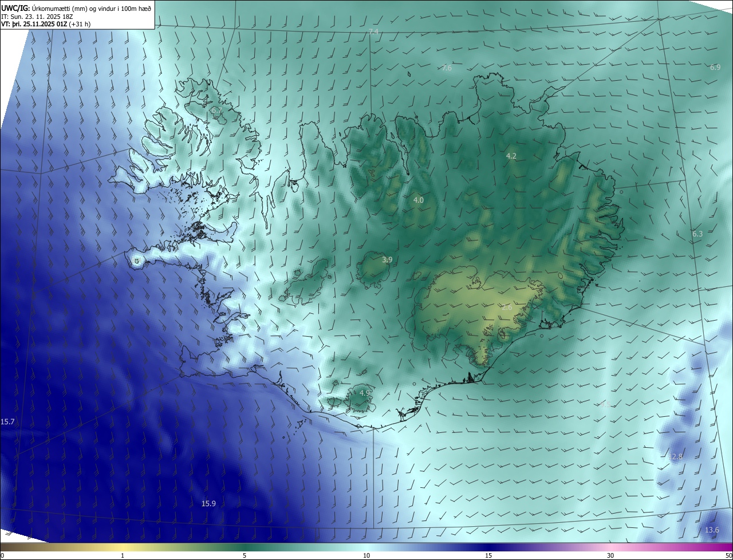Click the 6.9 value label
Viewport: 733px width, 560px height.
(715, 67)
